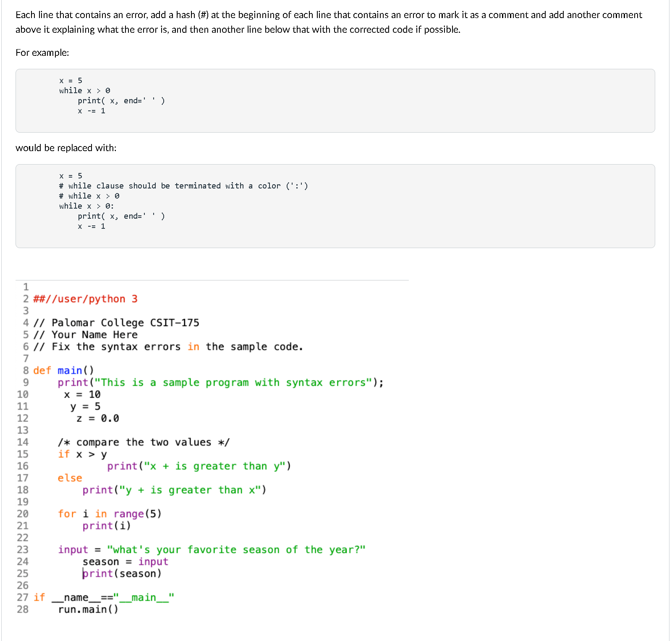Viewport: 672px width, 641px height.
Task: Click the z = 0.0 assignment
Action: tap(97, 418)
